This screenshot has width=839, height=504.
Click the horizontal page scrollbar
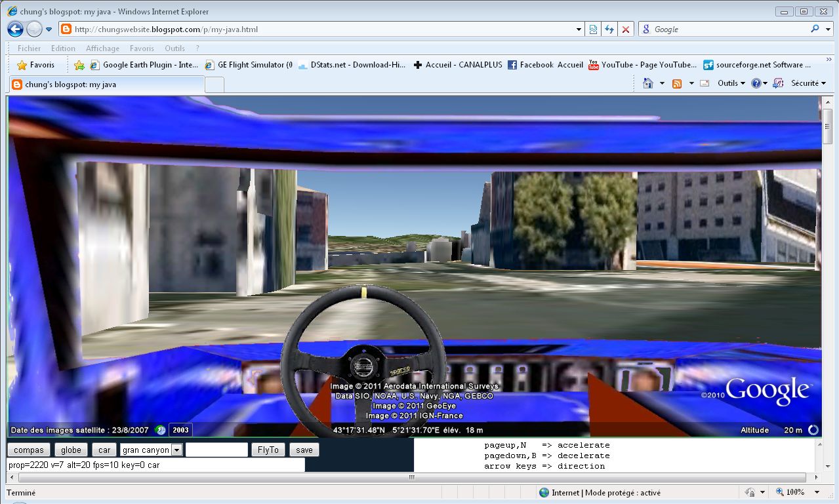pyautogui.click(x=412, y=478)
